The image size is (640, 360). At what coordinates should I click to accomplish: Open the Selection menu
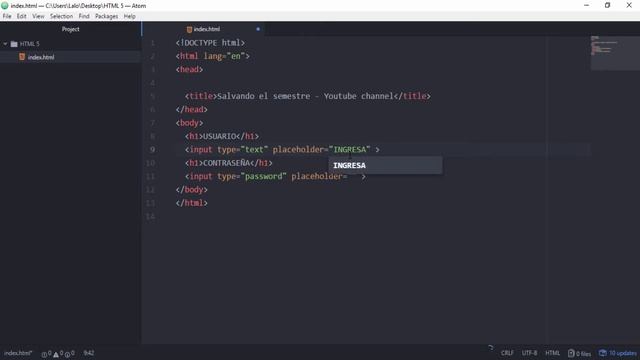coord(61,16)
